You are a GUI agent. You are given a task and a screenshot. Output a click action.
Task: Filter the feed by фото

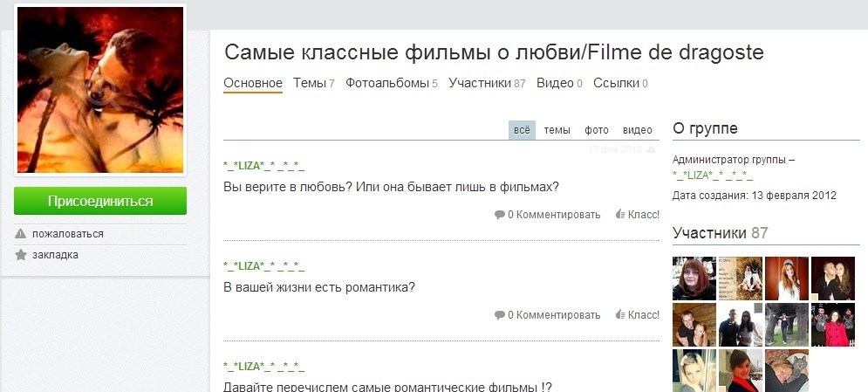pos(597,130)
